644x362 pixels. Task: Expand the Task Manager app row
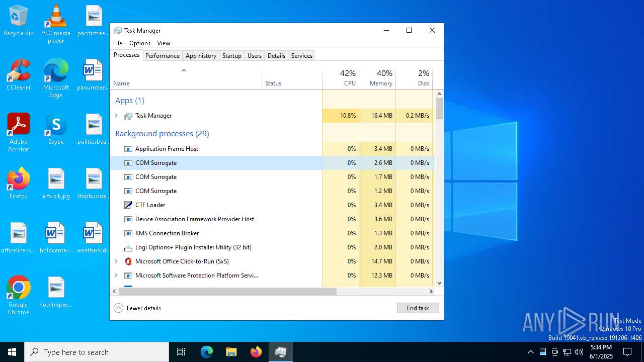(x=116, y=116)
